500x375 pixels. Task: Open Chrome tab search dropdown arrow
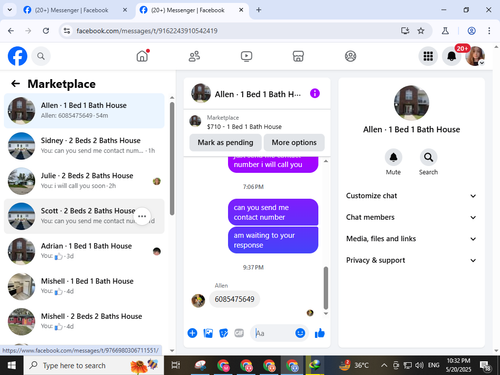(x=10, y=10)
